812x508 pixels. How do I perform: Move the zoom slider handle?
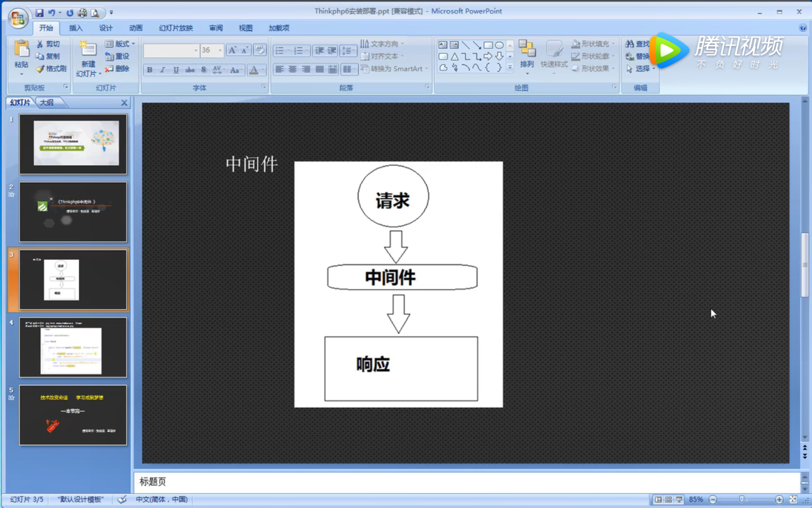(741, 499)
